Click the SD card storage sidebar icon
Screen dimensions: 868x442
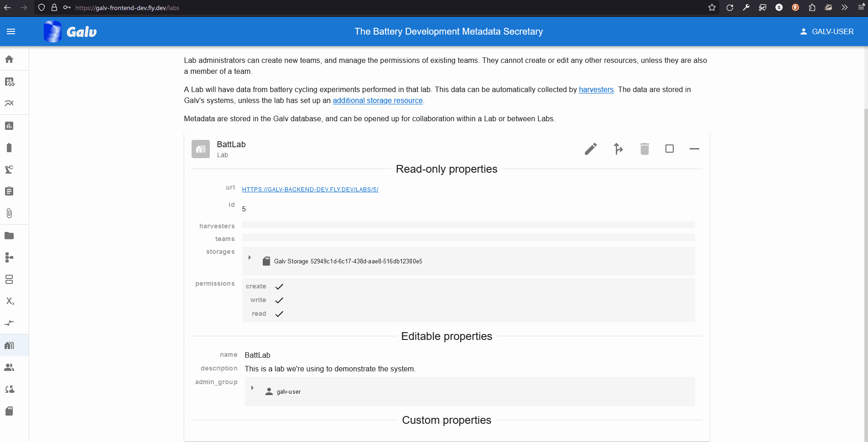[x=9, y=411]
